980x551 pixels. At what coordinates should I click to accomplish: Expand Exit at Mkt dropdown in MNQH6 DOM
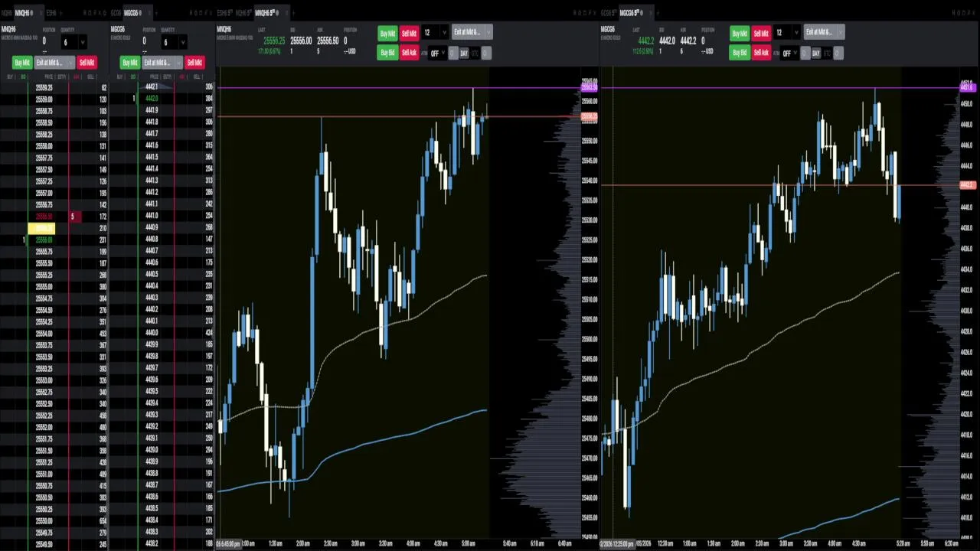70,63
